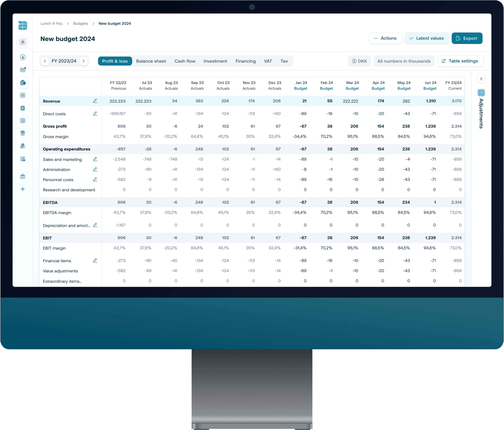The image size is (504, 430).
Task: Click the database cylinder sidebar icon
Action: coord(23,133)
